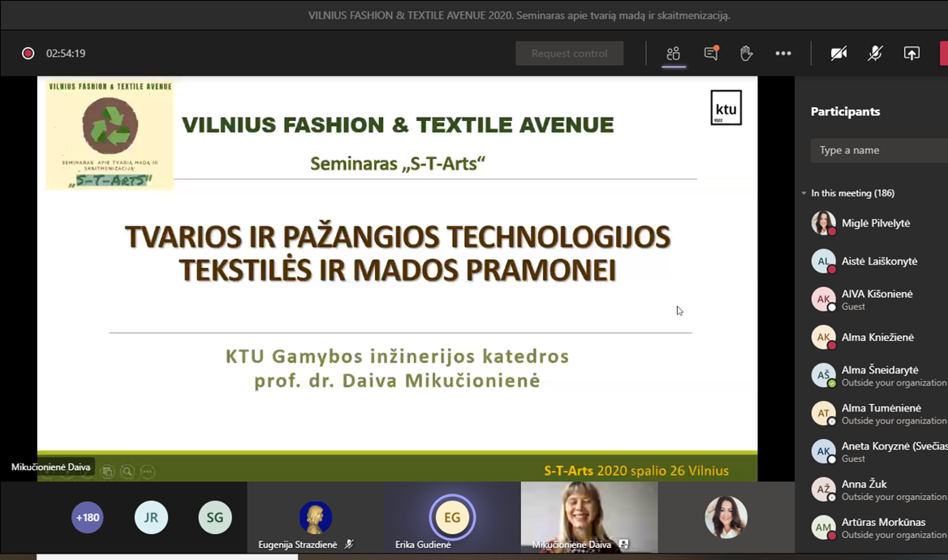
Task: Select Mikučionienė Daiva's video thumbnail
Action: 588,515
